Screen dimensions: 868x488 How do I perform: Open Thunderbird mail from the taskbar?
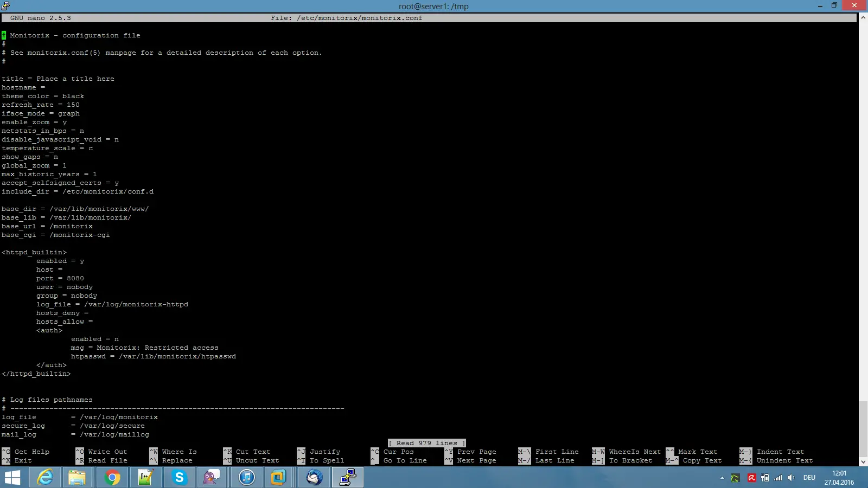(x=314, y=478)
